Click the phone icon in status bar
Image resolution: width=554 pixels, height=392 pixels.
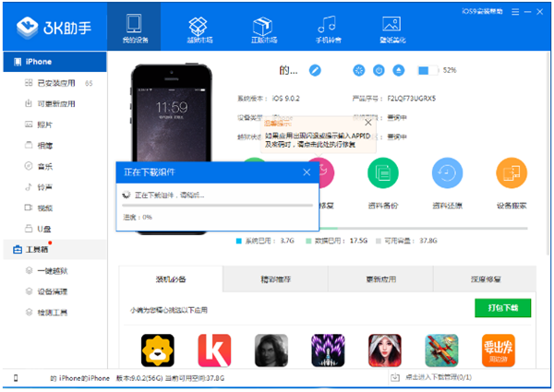(16, 378)
